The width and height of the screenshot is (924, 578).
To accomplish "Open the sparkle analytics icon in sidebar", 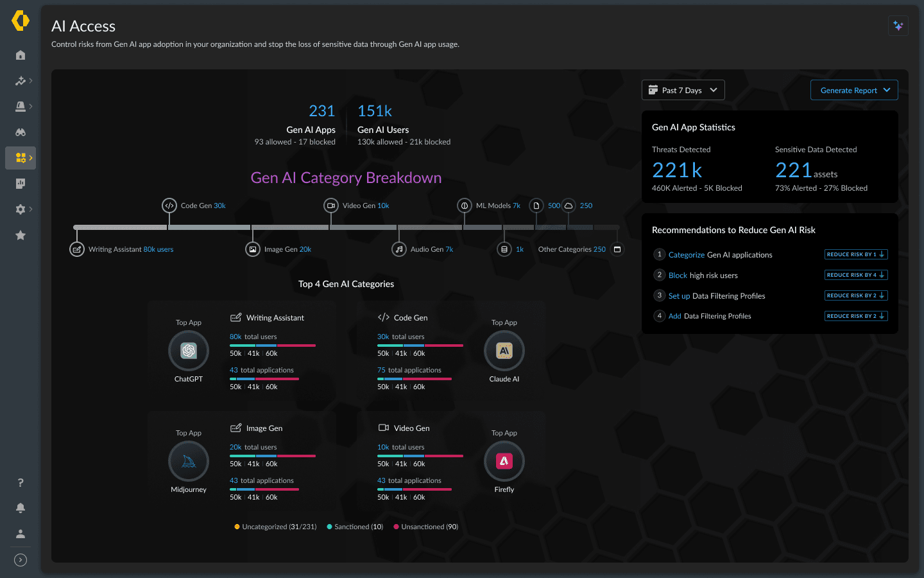I will coord(21,81).
